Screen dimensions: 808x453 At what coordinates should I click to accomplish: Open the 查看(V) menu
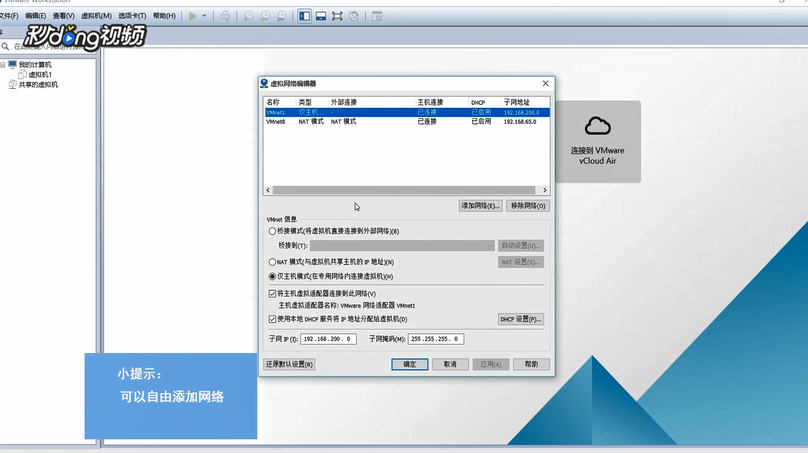[x=63, y=16]
